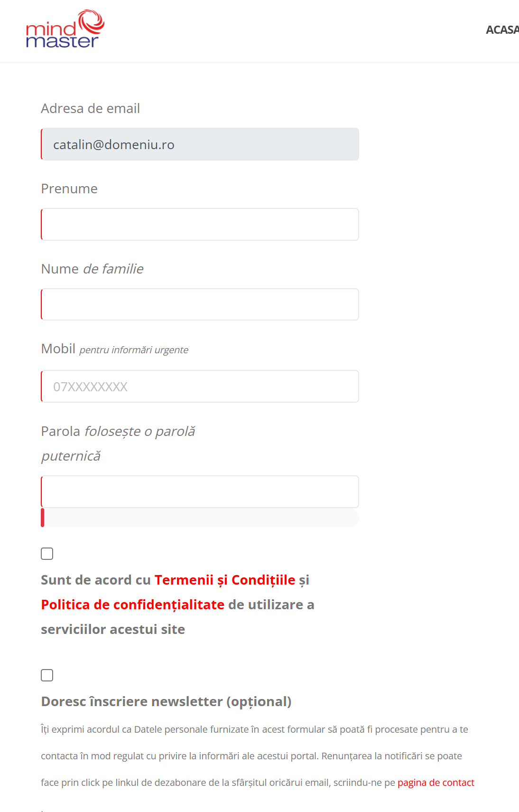Tick the terms and conditions agreement checkbox
The height and width of the screenshot is (812, 519).
point(47,554)
